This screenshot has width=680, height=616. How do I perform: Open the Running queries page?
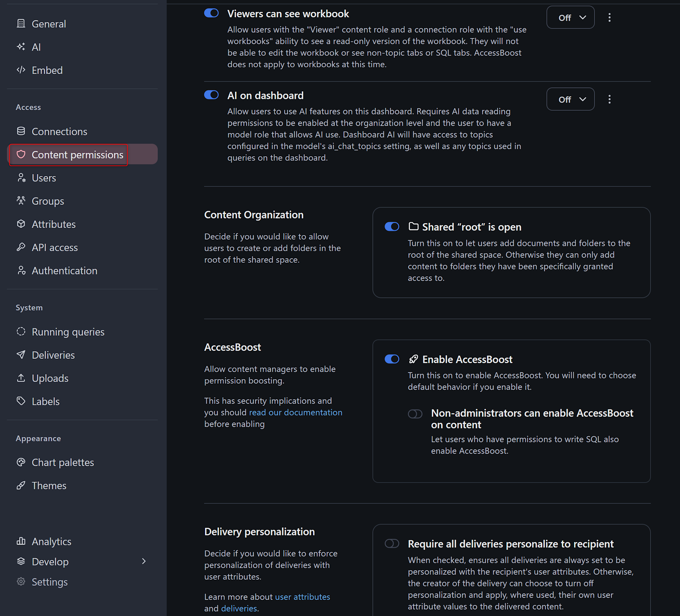[x=68, y=332]
